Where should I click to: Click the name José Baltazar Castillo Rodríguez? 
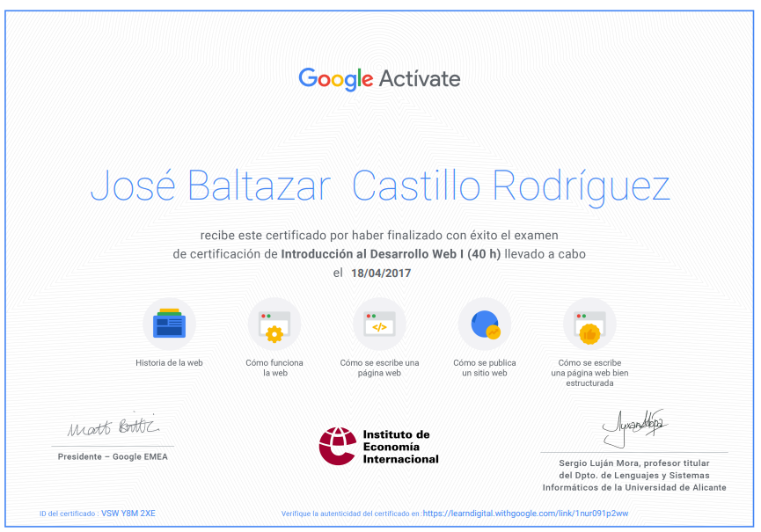380,186
